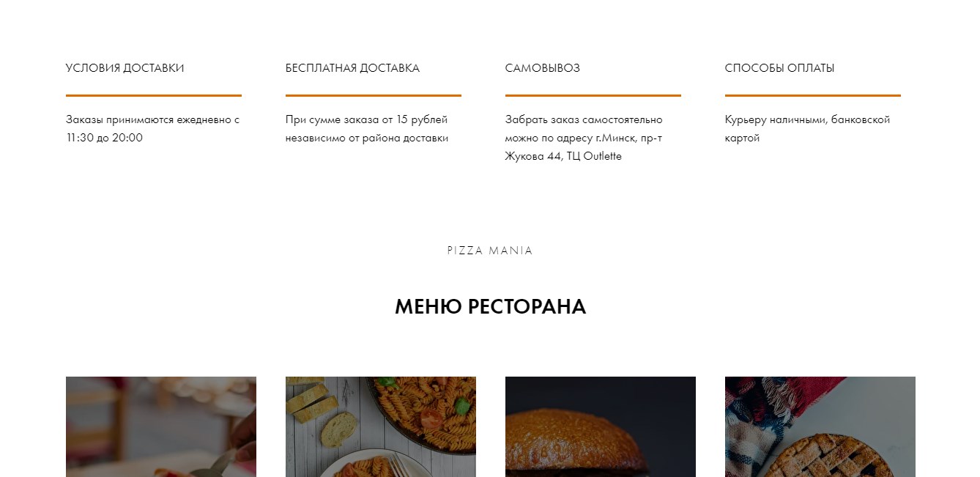Click the free delivery from 15 рублей text
This screenshot has width=980, height=477.
click(367, 128)
